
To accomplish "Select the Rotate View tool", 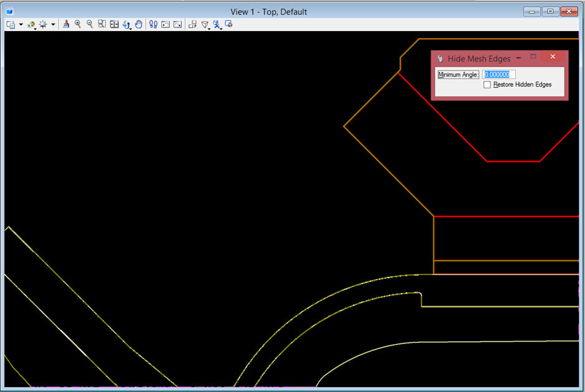I will point(126,25).
